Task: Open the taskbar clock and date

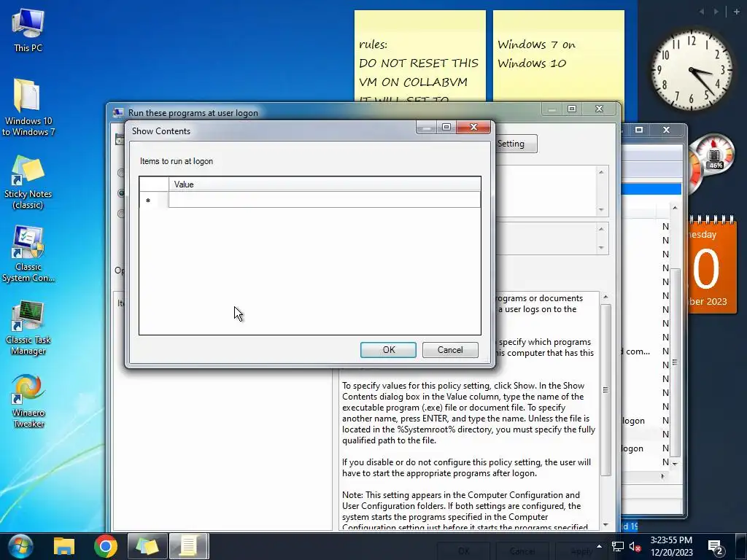Action: [x=671, y=546]
